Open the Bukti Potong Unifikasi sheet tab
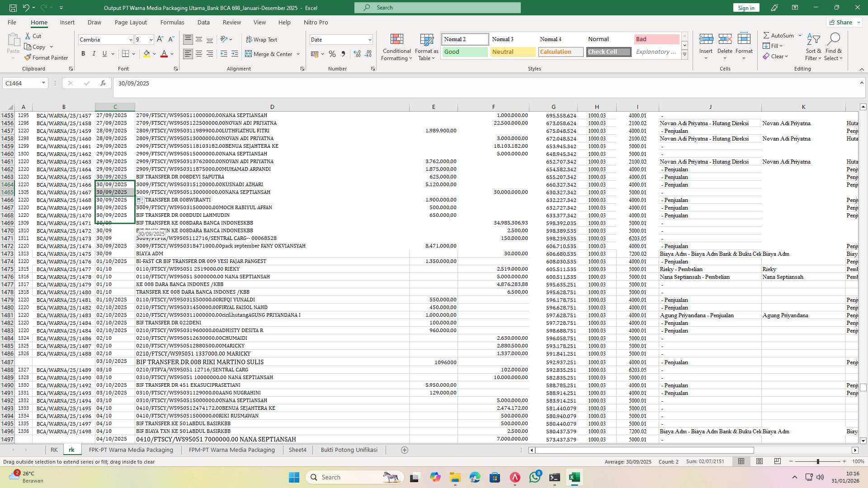Image resolution: width=868 pixels, height=488 pixels. 349,450
